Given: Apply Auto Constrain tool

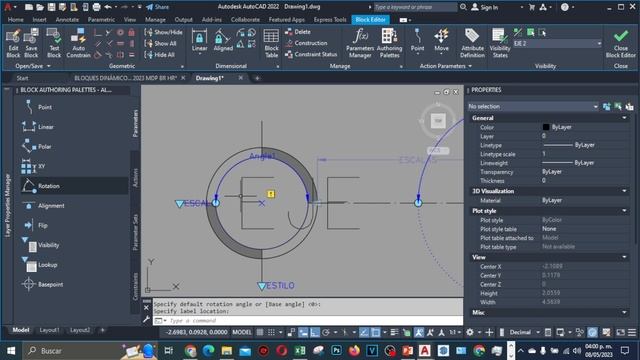Looking at the screenshot, I should (78, 43).
